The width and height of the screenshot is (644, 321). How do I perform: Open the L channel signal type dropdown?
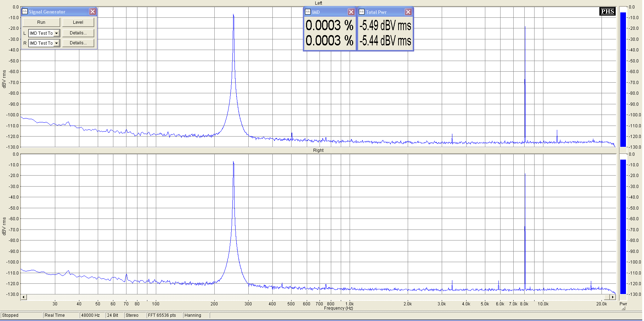(56, 33)
